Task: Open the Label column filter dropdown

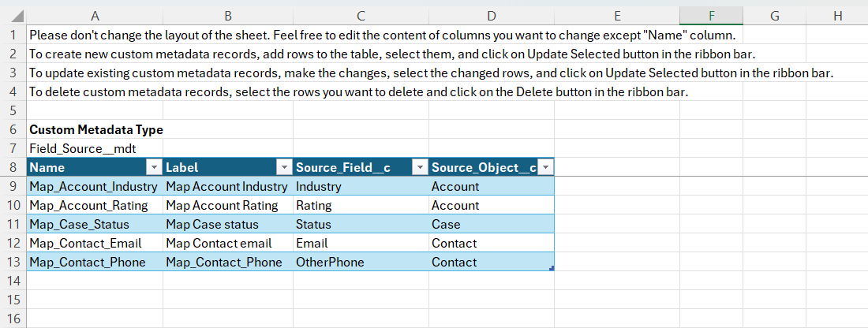Action: click(284, 168)
